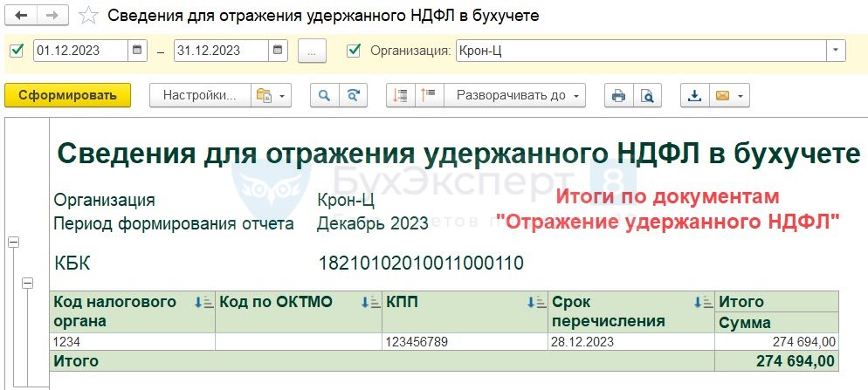Go forward with the right arrow button
Screen dimensions: 868x390
coord(52,16)
